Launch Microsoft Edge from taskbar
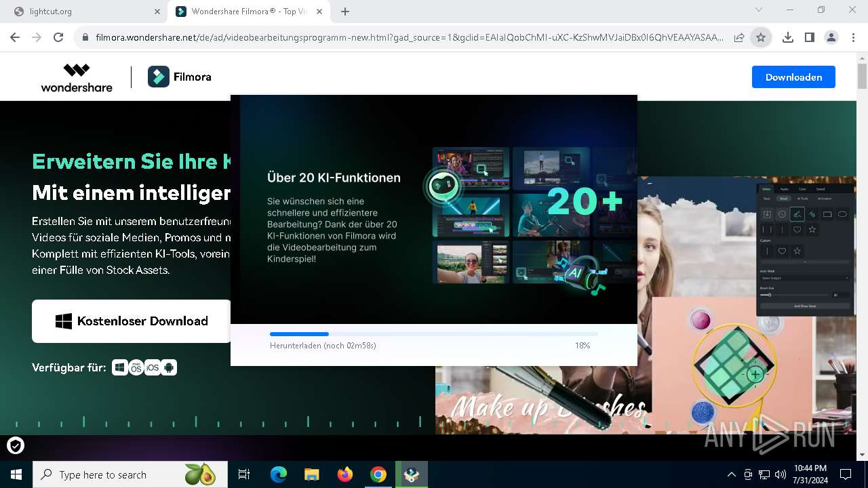Image resolution: width=868 pixels, height=488 pixels. pos(278,474)
